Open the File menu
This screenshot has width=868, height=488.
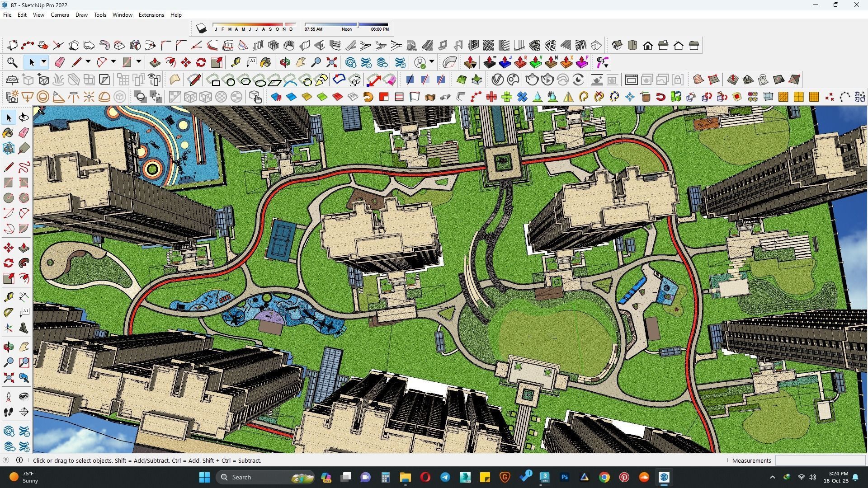pyautogui.click(x=7, y=15)
